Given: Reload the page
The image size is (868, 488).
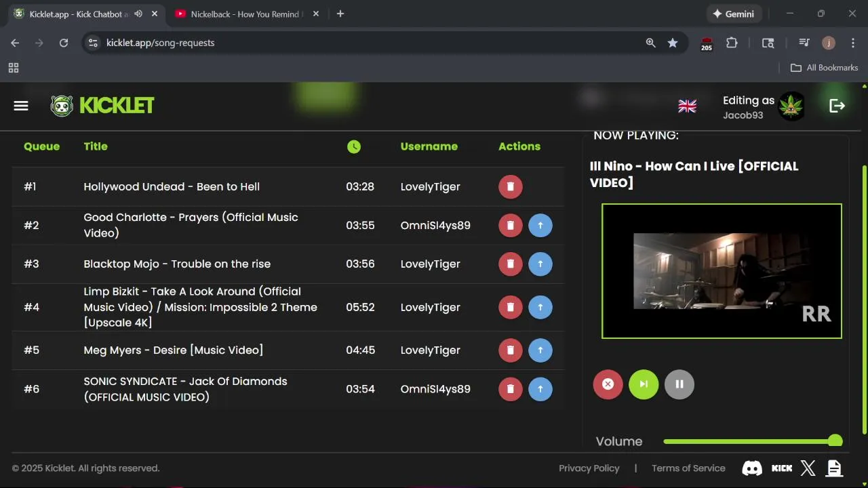Looking at the screenshot, I should click(x=64, y=43).
